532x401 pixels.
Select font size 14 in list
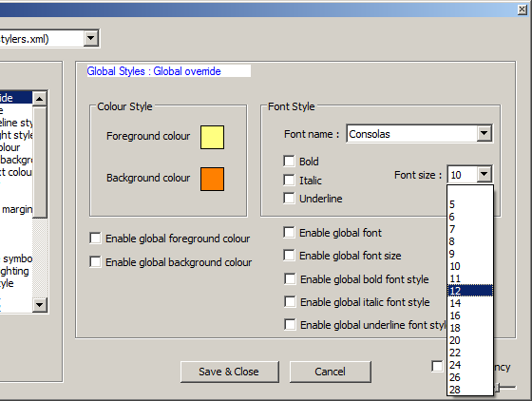click(x=470, y=303)
